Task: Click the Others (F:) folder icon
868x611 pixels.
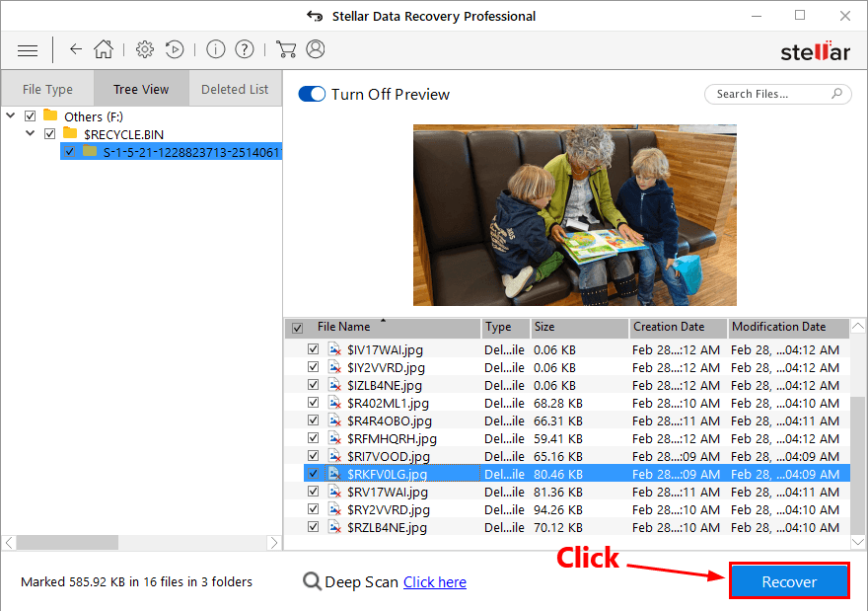Action: click(50, 115)
